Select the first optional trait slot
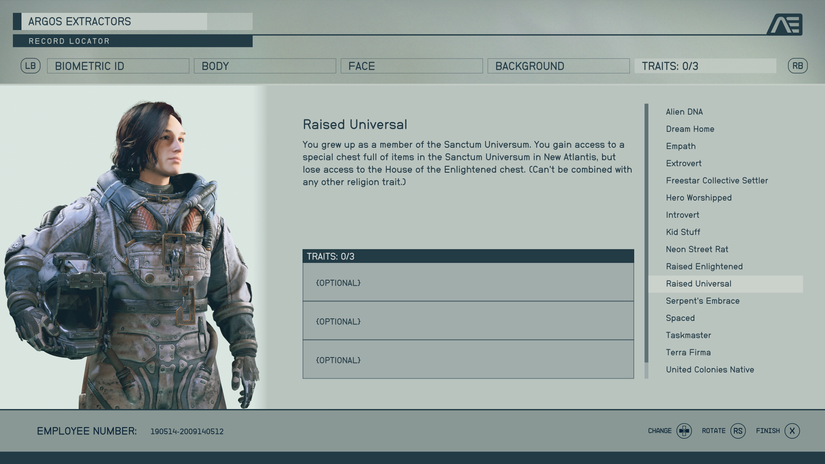The image size is (825, 464). tap(468, 283)
